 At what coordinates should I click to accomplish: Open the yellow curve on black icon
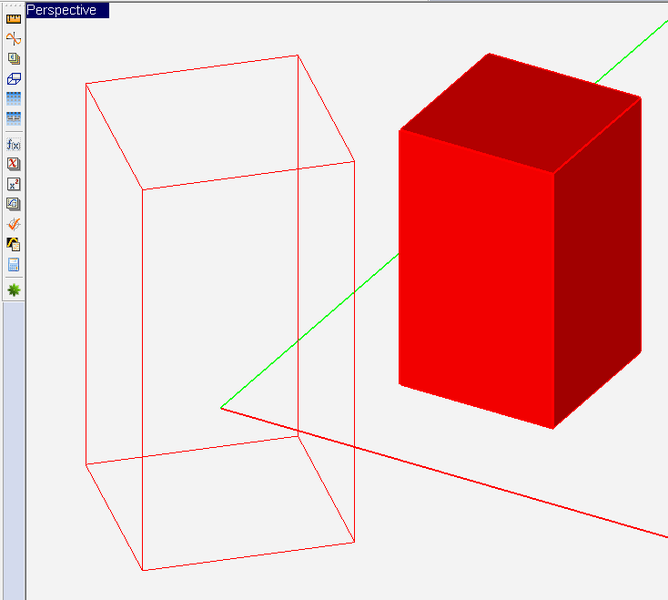point(14,244)
